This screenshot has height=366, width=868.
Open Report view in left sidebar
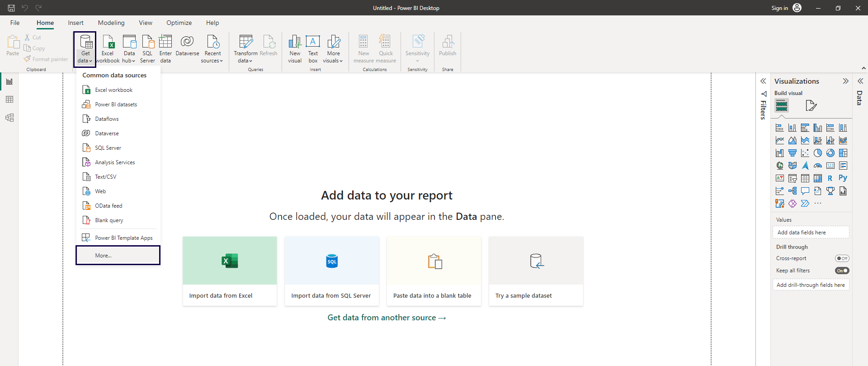coord(9,81)
